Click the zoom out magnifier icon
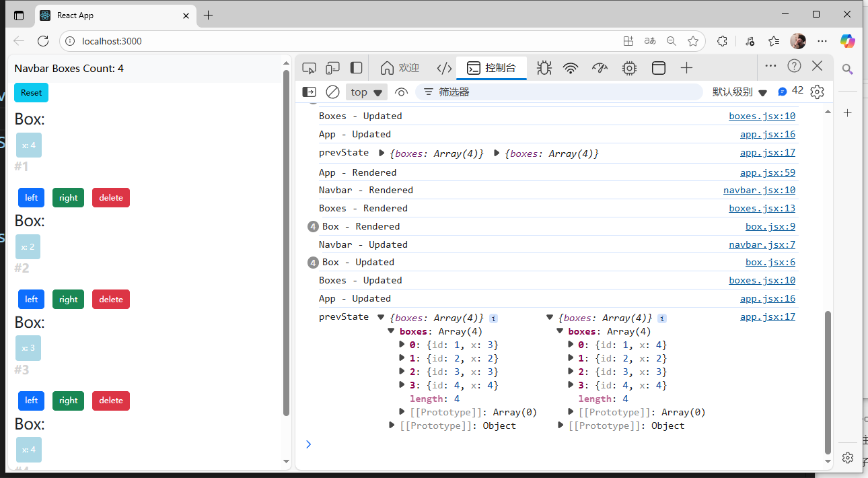868x478 pixels. pos(672,41)
